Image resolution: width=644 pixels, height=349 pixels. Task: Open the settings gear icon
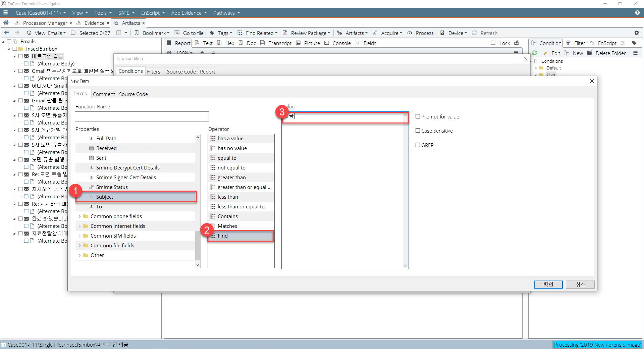coord(637,33)
